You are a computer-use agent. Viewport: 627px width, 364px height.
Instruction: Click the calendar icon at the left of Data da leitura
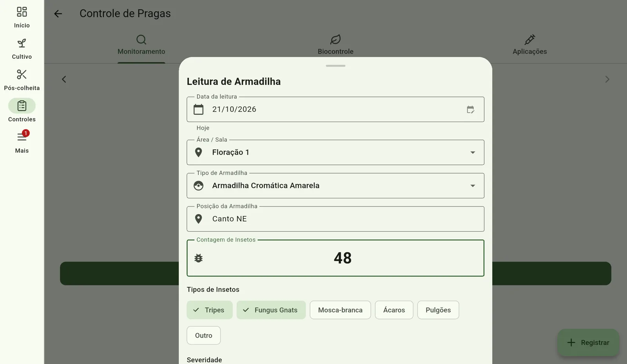coord(199,109)
